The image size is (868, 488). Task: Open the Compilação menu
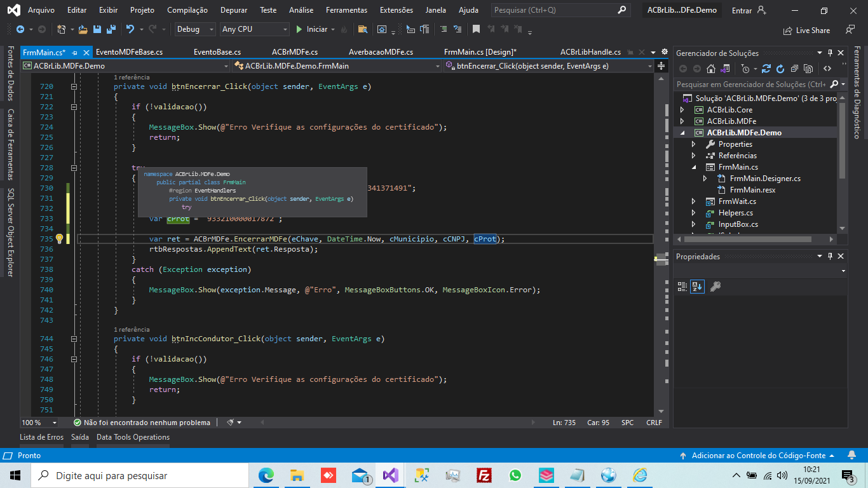click(x=187, y=10)
